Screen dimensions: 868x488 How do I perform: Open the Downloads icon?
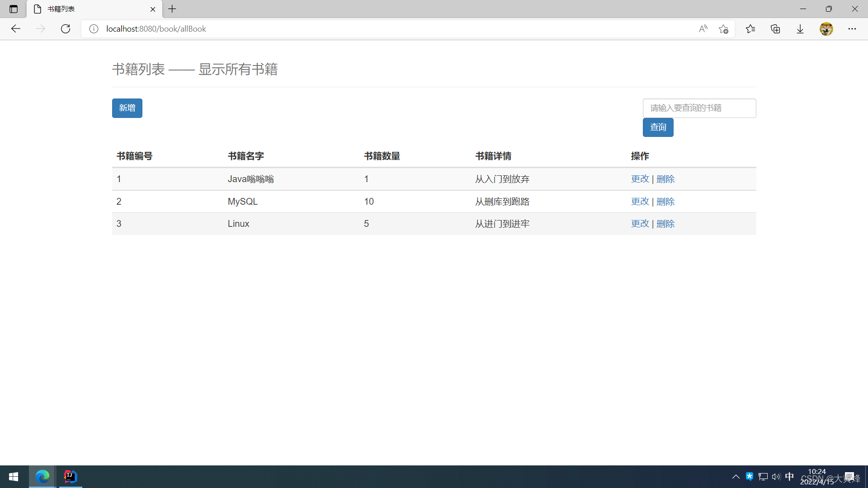point(800,29)
